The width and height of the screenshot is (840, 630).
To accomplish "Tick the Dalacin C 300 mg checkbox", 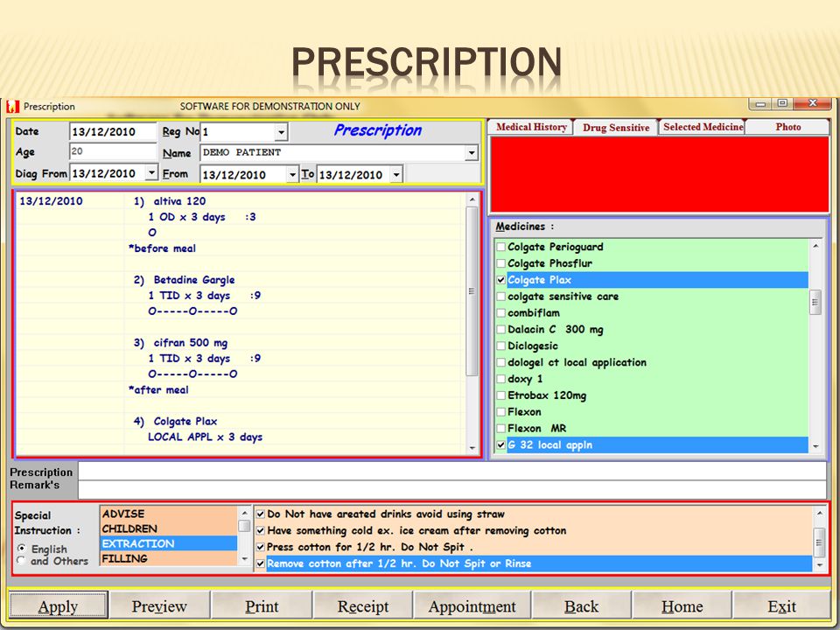I will point(500,330).
